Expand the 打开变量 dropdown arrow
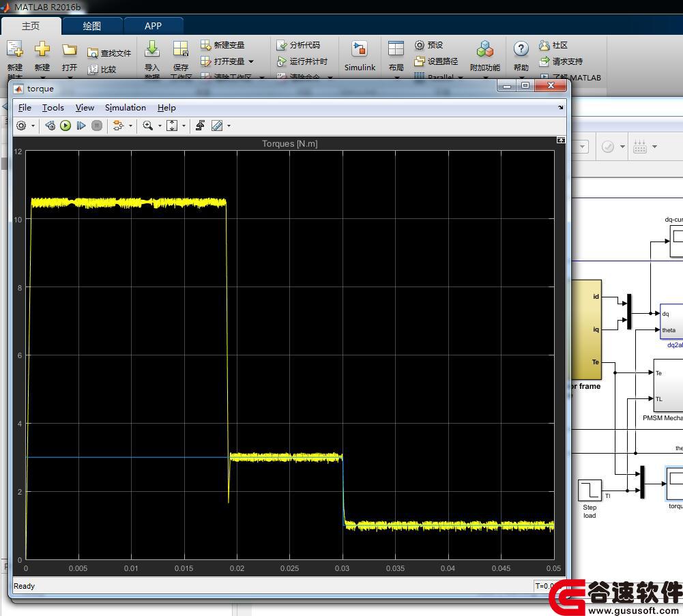 pyautogui.click(x=251, y=61)
